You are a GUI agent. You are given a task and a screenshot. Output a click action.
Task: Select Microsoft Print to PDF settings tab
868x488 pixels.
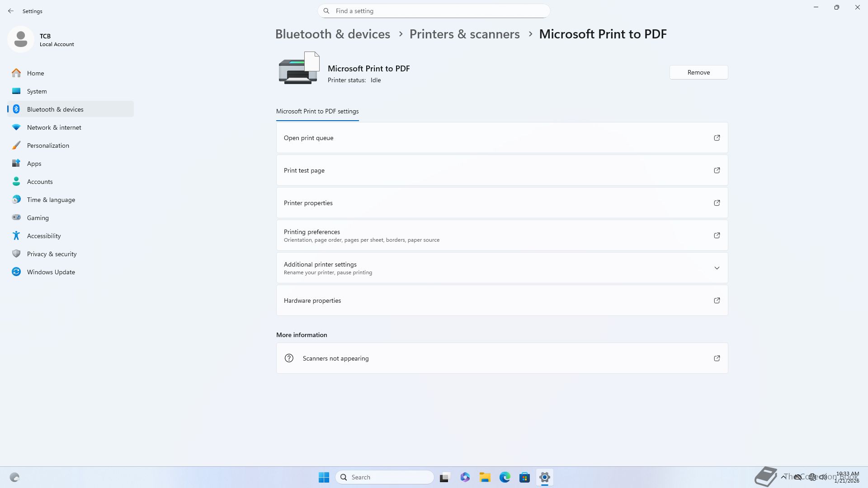tap(317, 111)
